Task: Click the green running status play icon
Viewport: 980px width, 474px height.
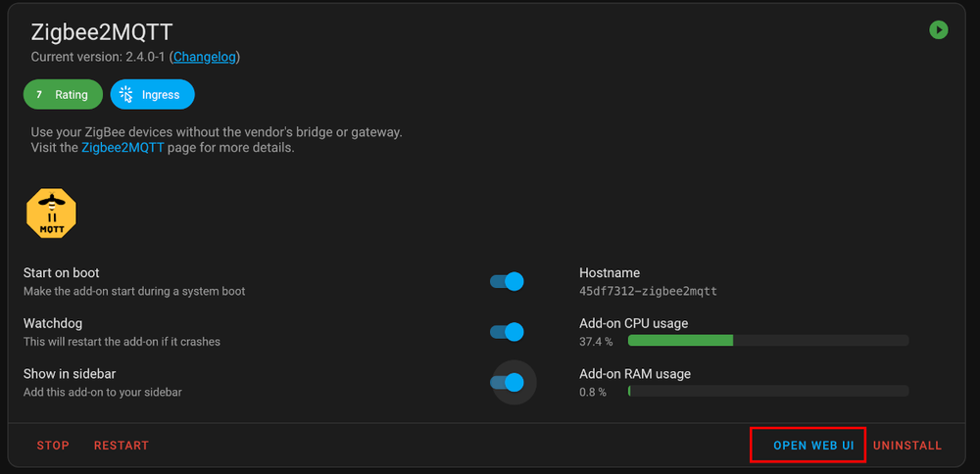Action: click(x=939, y=30)
